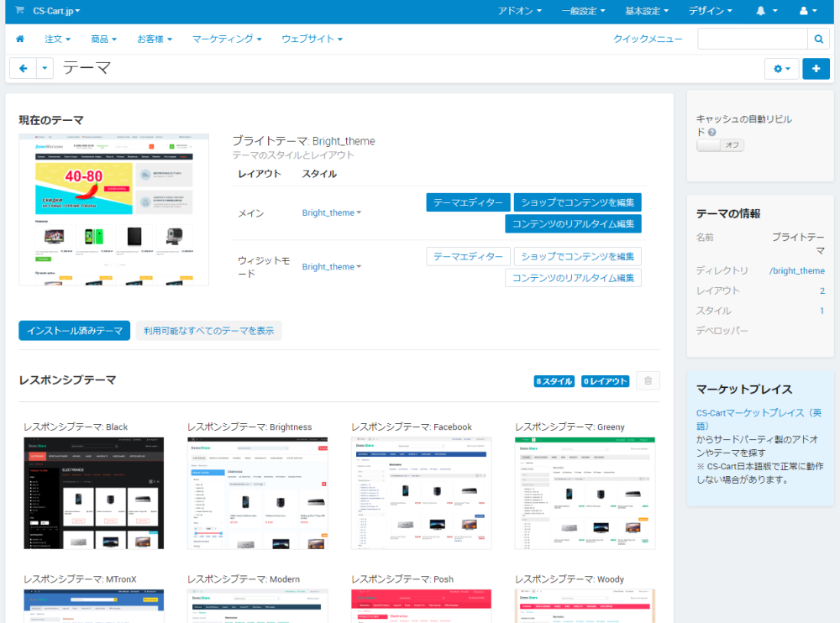Open the Bright_theme style dropdown for ウィジットモード

pyautogui.click(x=332, y=267)
